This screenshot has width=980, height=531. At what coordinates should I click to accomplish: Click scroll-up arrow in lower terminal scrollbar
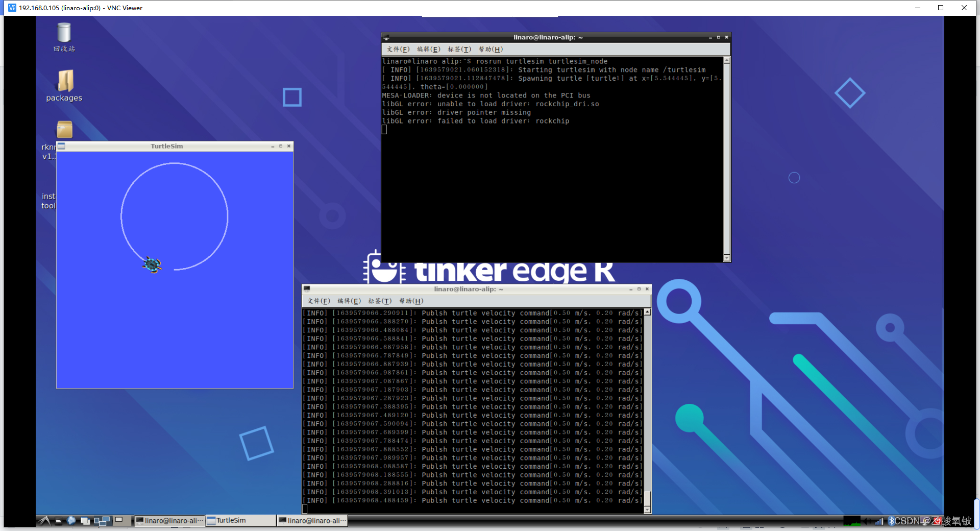647,312
